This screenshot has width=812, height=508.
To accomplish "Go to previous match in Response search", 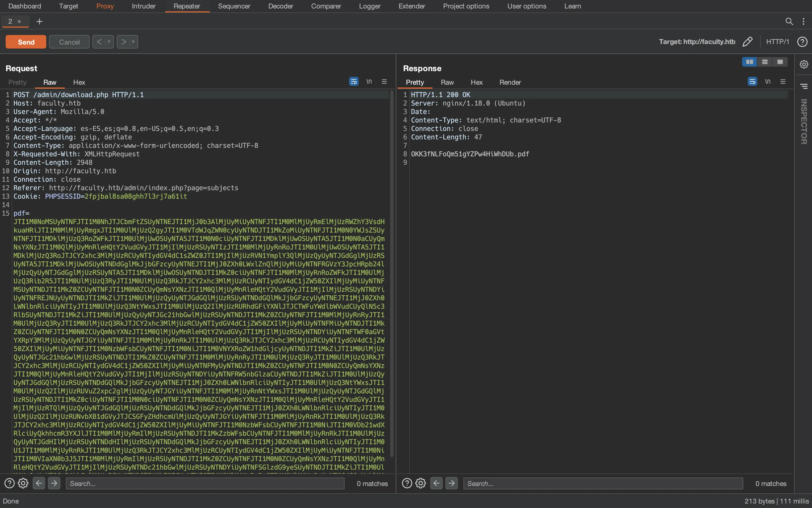I will coord(436,483).
